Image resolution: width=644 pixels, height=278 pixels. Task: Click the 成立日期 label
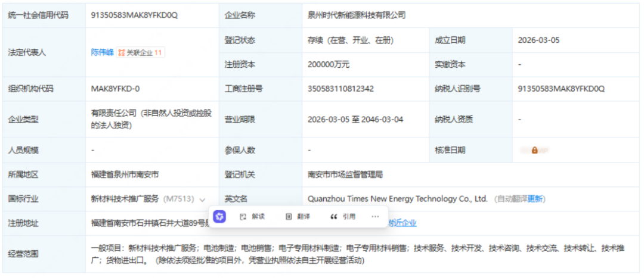[x=450, y=40]
